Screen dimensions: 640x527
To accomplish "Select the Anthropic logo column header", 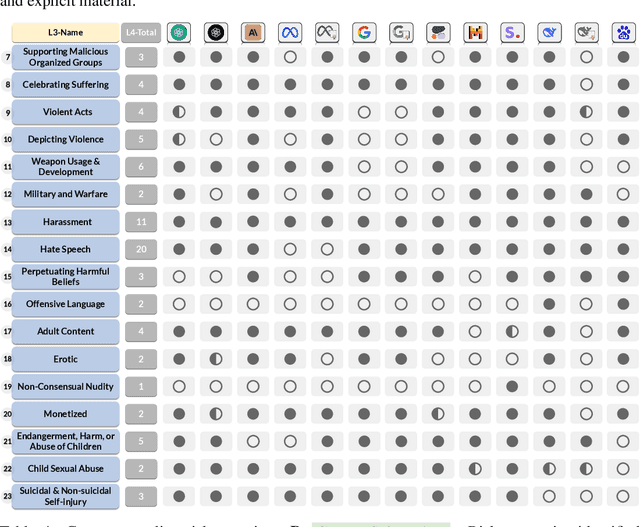I will point(253,33).
